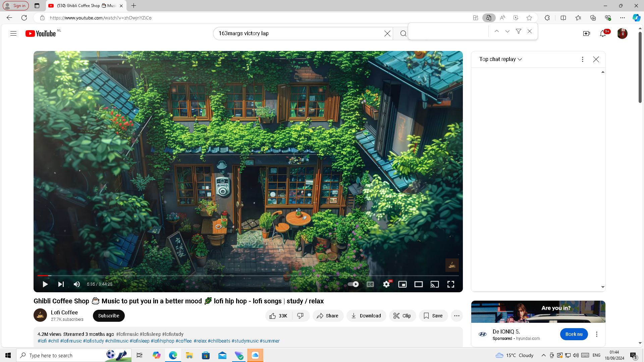Open chat panel three-dot options menu
The image size is (644, 362).
(x=582, y=59)
